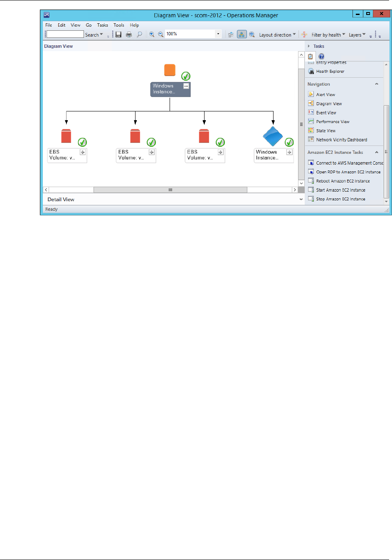
Task: Click the diagram scrollbar up arrow
Action: [x=301, y=55]
